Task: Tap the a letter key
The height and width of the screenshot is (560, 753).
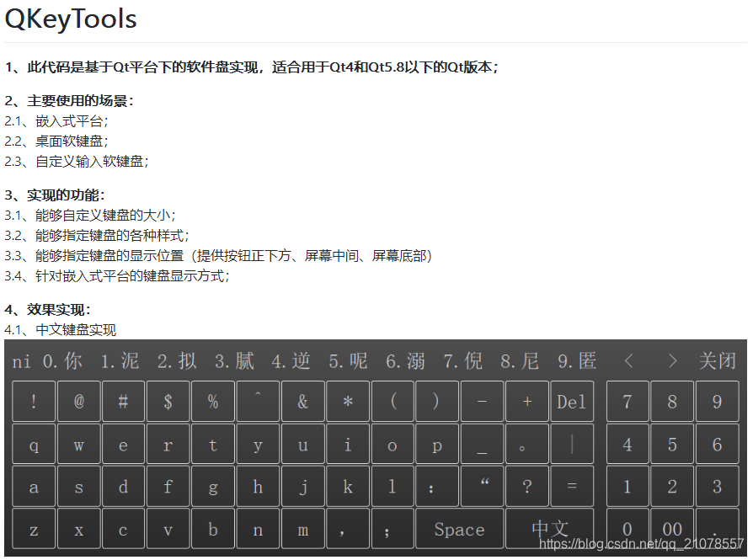Action: (x=34, y=486)
